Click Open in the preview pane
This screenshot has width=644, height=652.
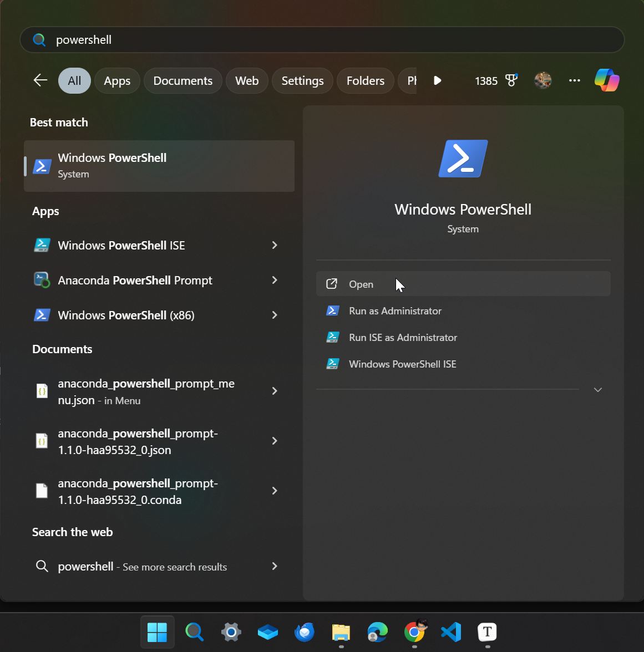click(464, 284)
